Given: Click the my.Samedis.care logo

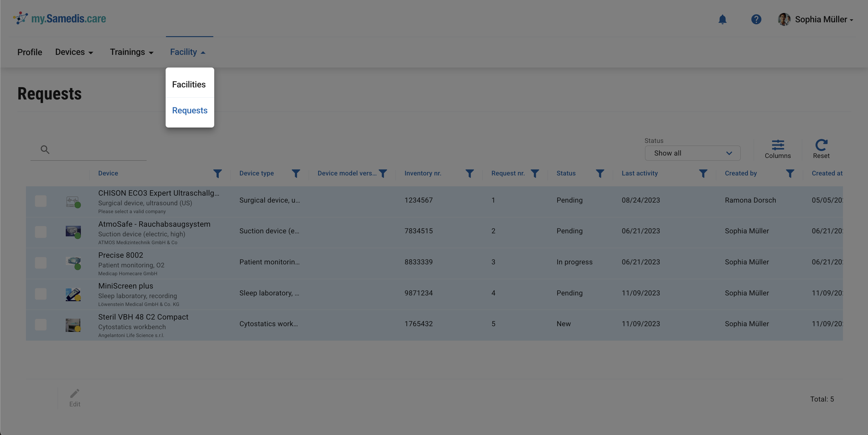Looking at the screenshot, I should (x=60, y=18).
